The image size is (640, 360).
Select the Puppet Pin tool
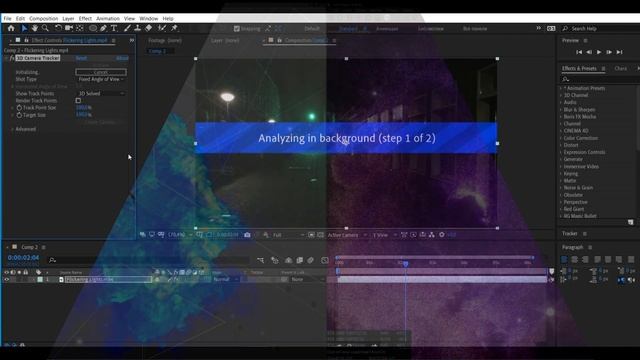pos(175,28)
